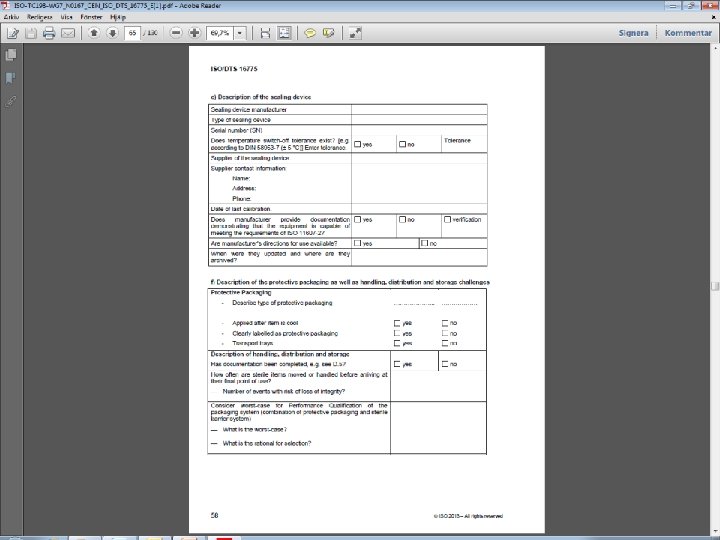Click 'Number of events with risk of loss of integrity?'
720x540 pixels.
pyautogui.click(x=284, y=392)
